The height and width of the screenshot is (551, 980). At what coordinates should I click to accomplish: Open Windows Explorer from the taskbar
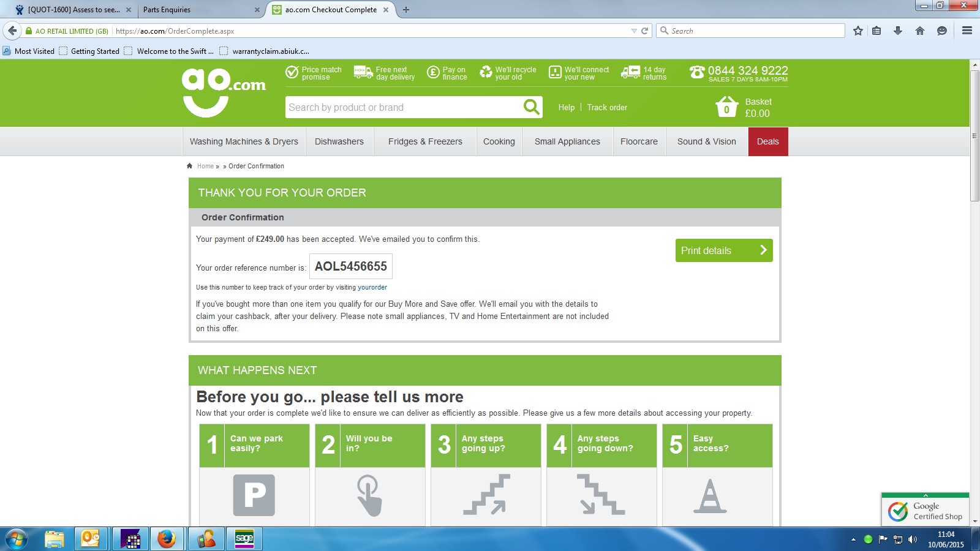pyautogui.click(x=54, y=539)
